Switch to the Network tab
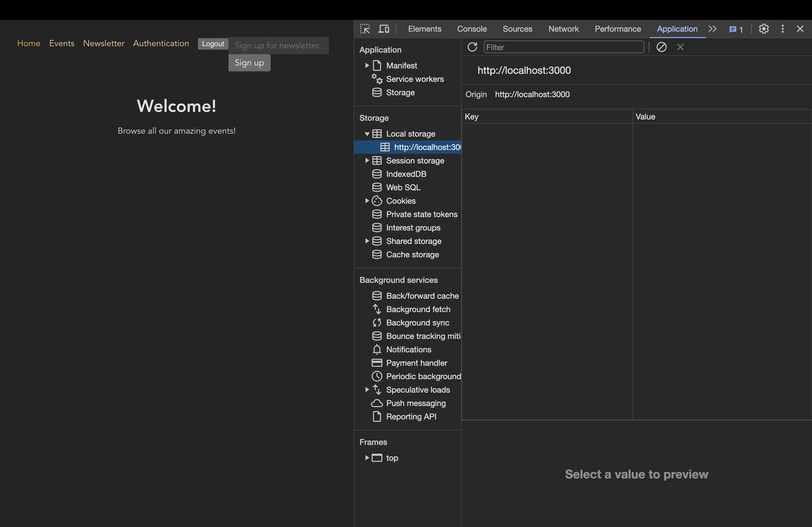 (x=563, y=29)
